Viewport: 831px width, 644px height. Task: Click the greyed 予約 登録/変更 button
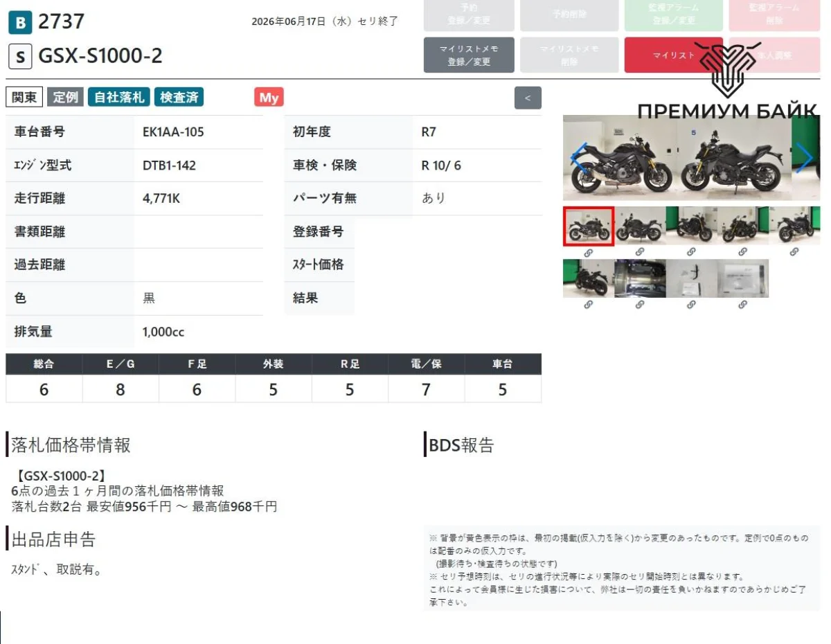[x=469, y=15]
